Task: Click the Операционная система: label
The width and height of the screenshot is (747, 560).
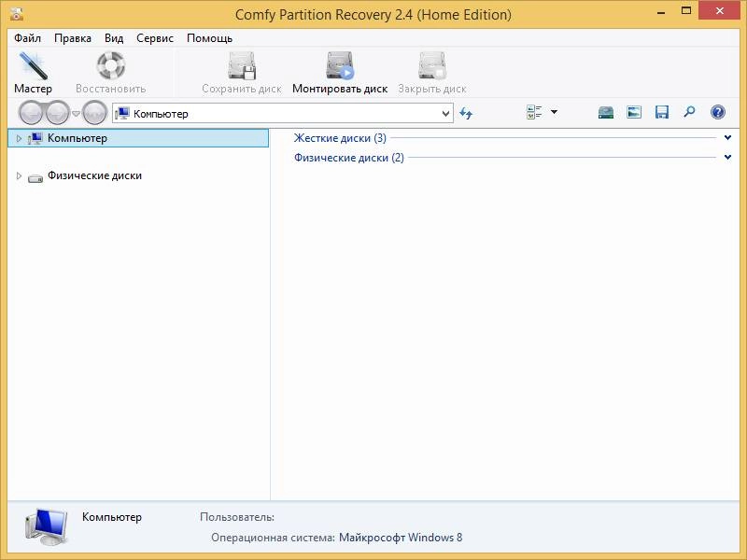Action: [273, 538]
